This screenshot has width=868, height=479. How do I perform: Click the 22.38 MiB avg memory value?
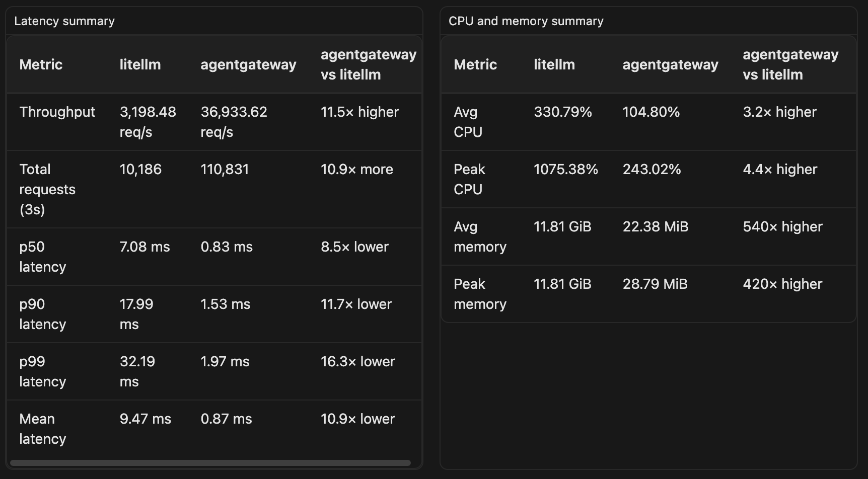click(x=656, y=226)
